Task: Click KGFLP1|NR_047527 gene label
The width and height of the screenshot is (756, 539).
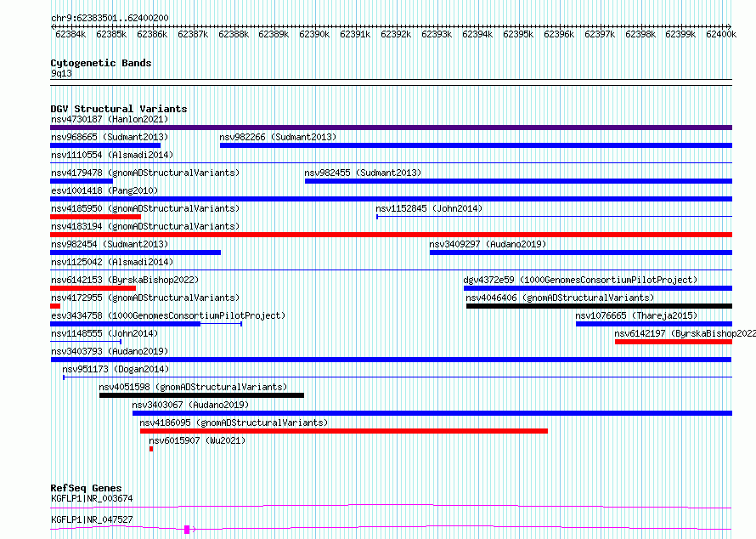Action: [92, 519]
